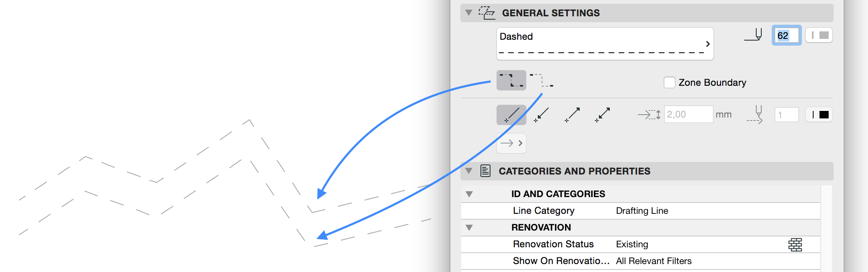
Task: Click the arrowhead pen color swatch
Action: click(x=819, y=115)
